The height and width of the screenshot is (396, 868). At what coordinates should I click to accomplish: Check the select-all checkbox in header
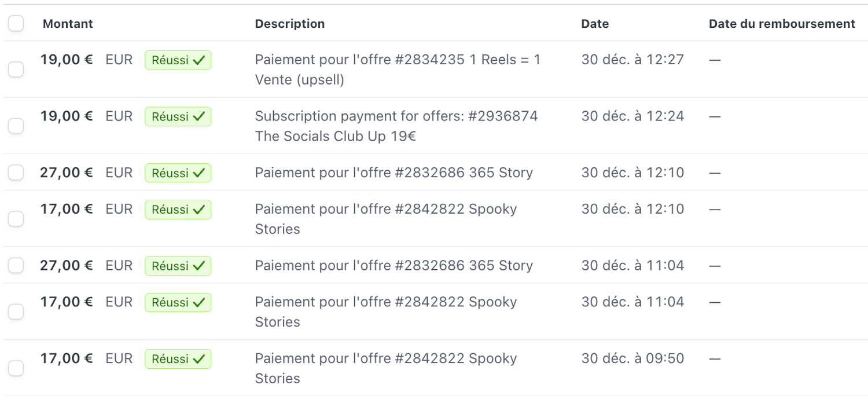tap(16, 24)
